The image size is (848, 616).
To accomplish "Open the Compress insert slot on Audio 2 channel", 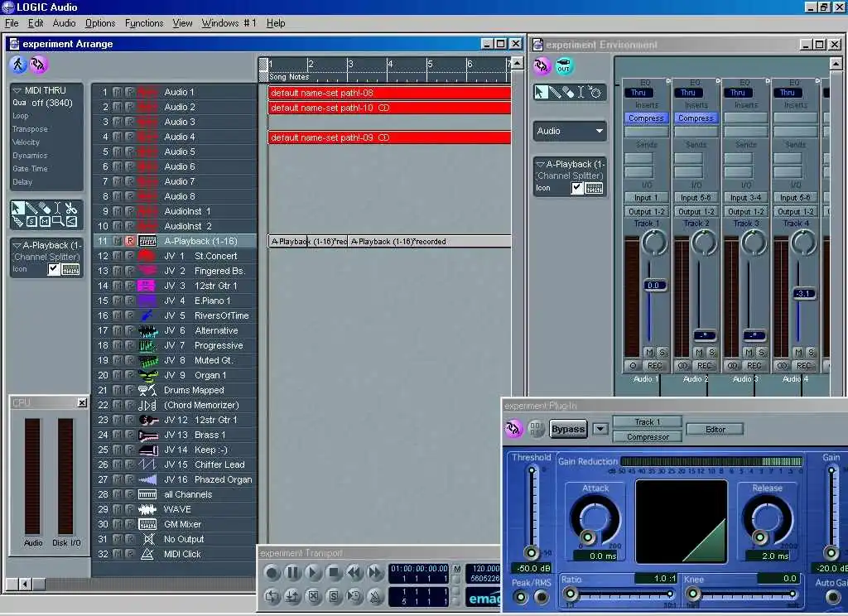I will (696, 118).
